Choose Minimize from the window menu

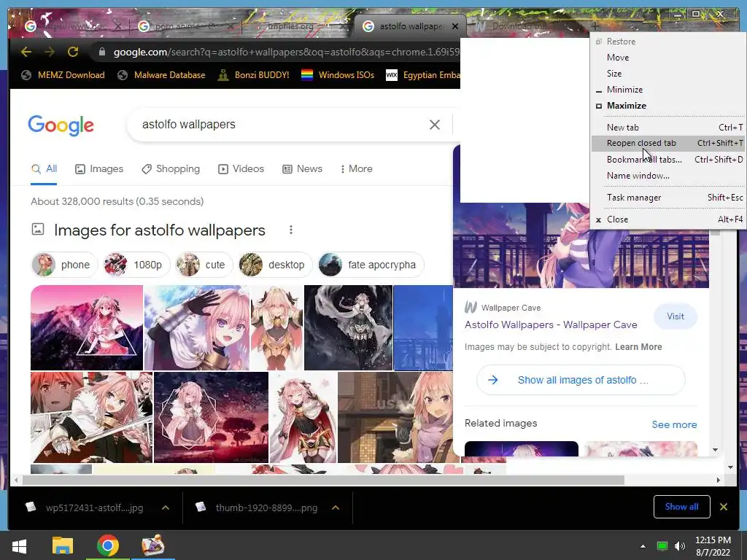pos(667,90)
